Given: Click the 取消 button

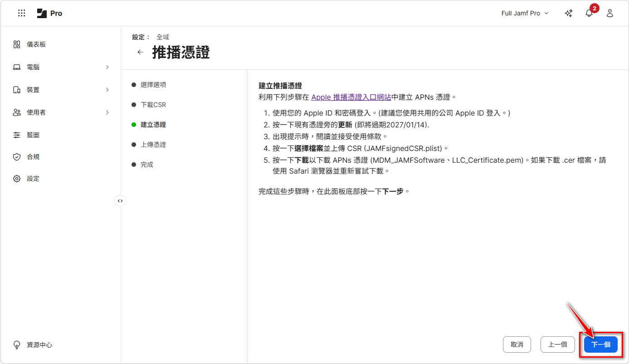Looking at the screenshot, I should click(x=517, y=345).
